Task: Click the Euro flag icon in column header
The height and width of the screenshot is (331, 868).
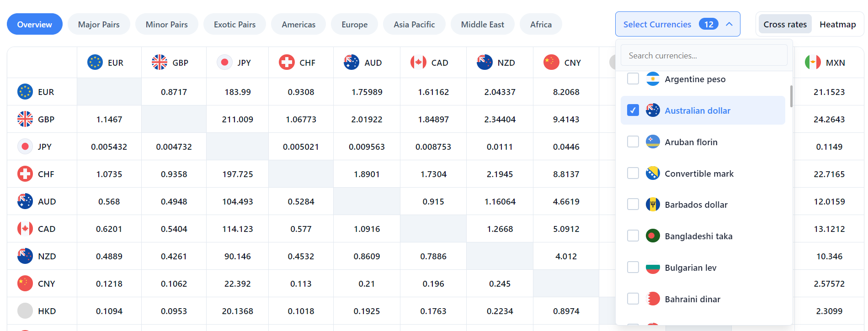Action: (95, 62)
